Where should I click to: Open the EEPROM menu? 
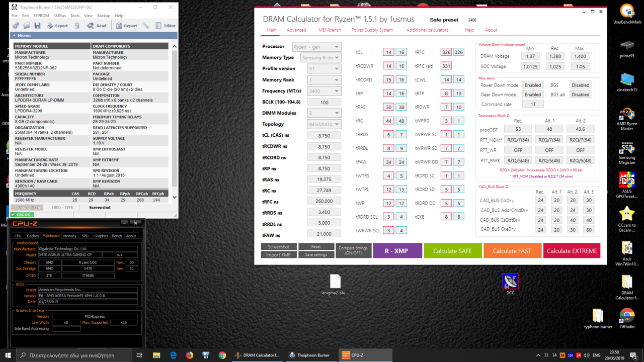41,16
